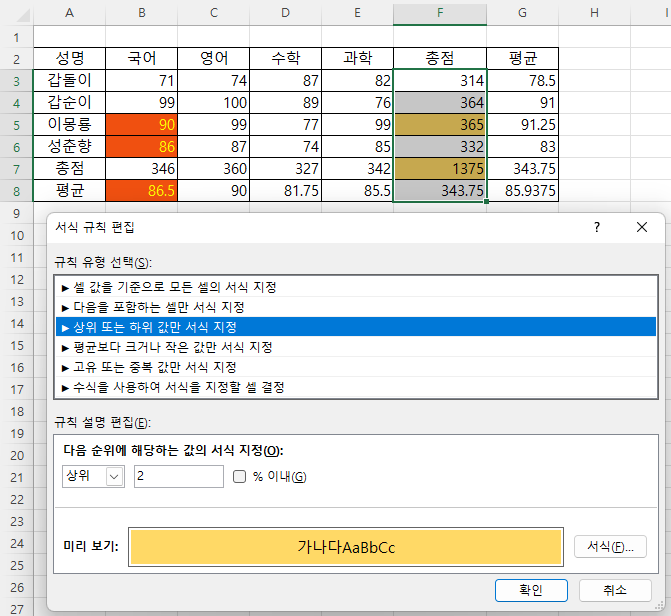Select column C header
Screen dimensions: 671x616
coord(214,13)
